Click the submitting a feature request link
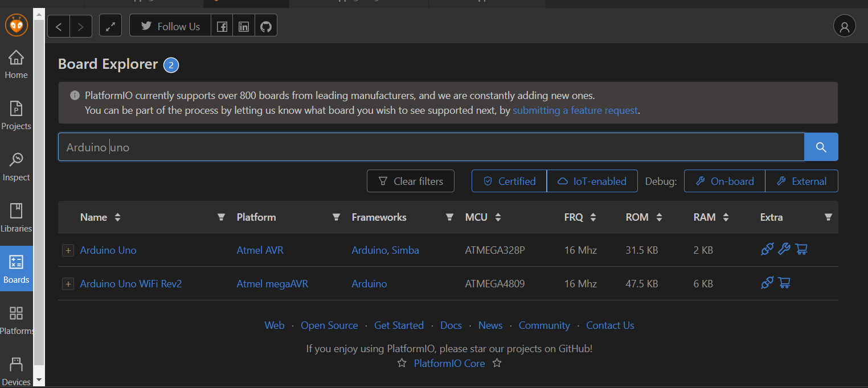Image resolution: width=868 pixels, height=388 pixels. tap(575, 110)
